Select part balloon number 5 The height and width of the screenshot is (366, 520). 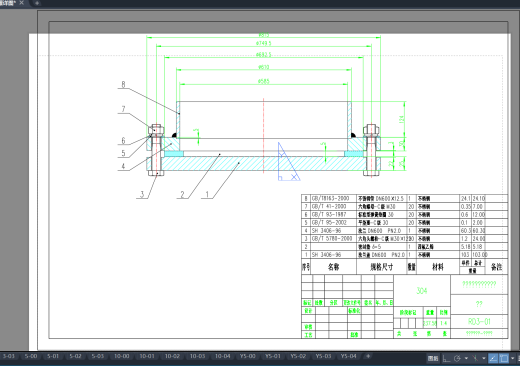coord(123,153)
